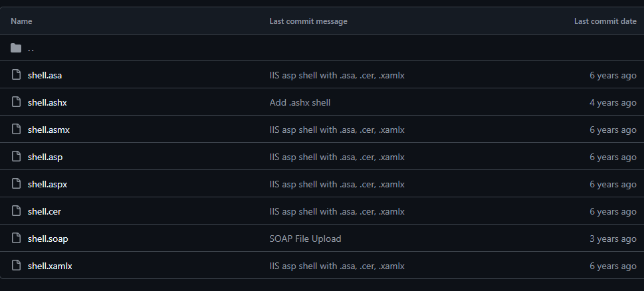The image size is (644, 291).
Task: Click the Name column header
Action: click(x=21, y=21)
